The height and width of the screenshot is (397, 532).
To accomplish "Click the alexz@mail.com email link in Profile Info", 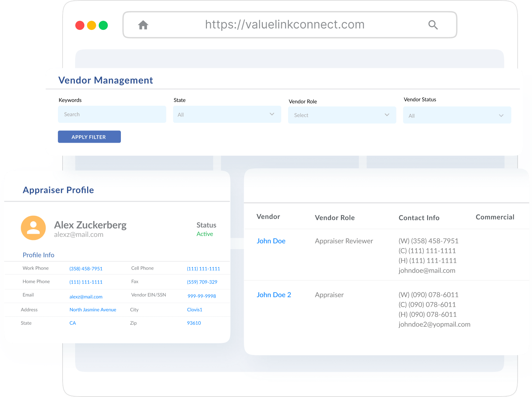I will coord(86,297).
